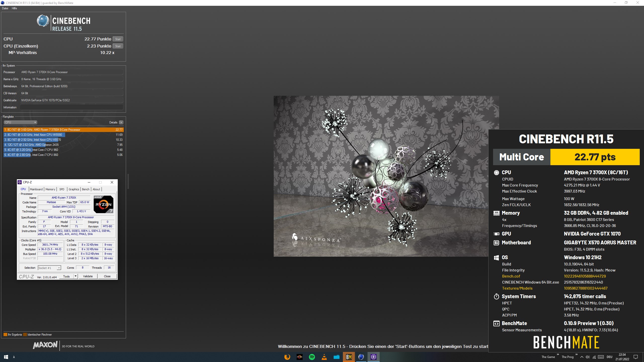Click the Textures/Models hash entry
The image size is (644, 362).
pyautogui.click(x=586, y=288)
